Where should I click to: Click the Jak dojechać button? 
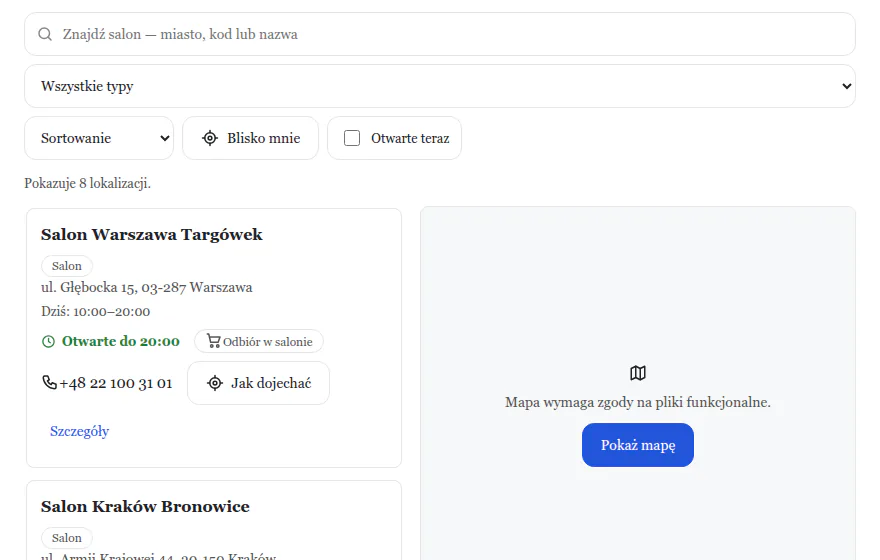[258, 383]
